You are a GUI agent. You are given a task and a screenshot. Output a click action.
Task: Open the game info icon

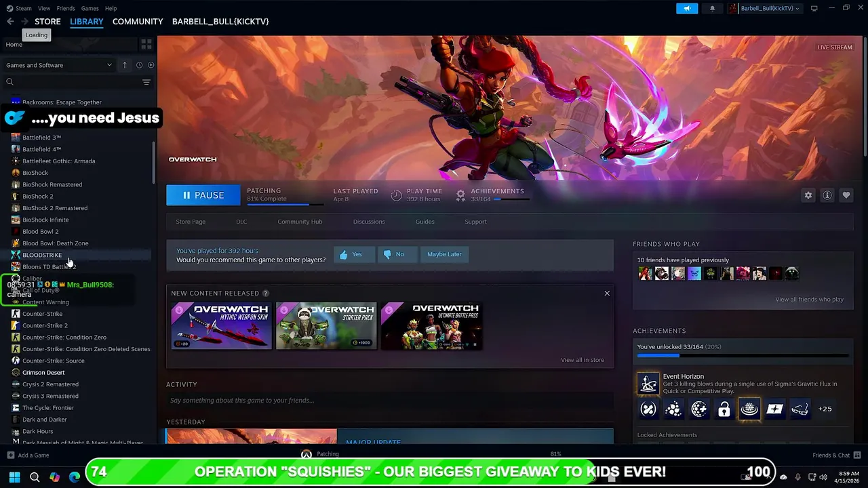827,195
